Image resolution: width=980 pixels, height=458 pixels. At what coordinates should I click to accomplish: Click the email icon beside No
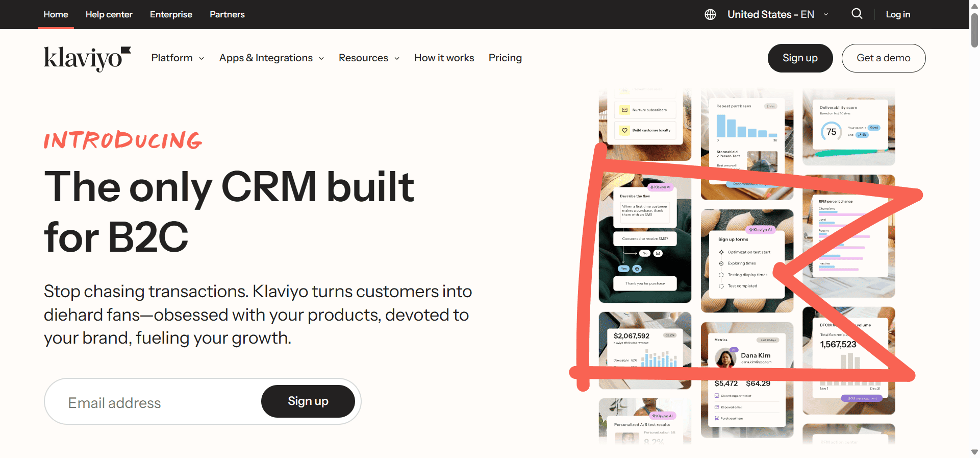658,253
